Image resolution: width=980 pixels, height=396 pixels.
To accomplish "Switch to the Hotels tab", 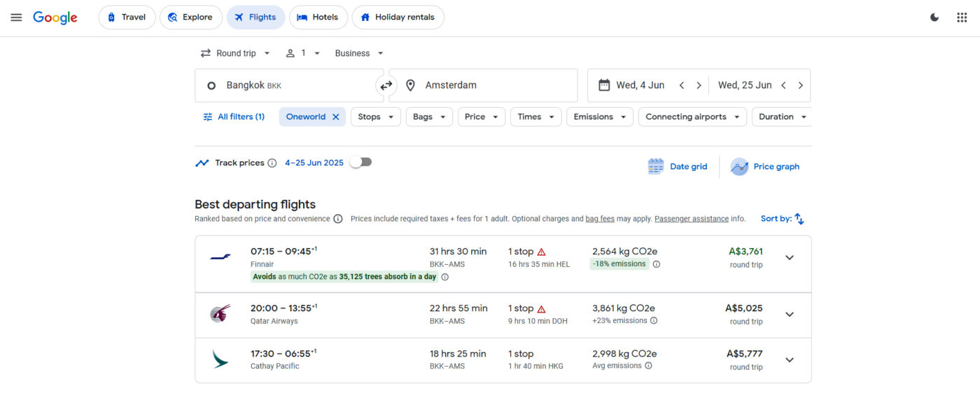I will coord(318,18).
